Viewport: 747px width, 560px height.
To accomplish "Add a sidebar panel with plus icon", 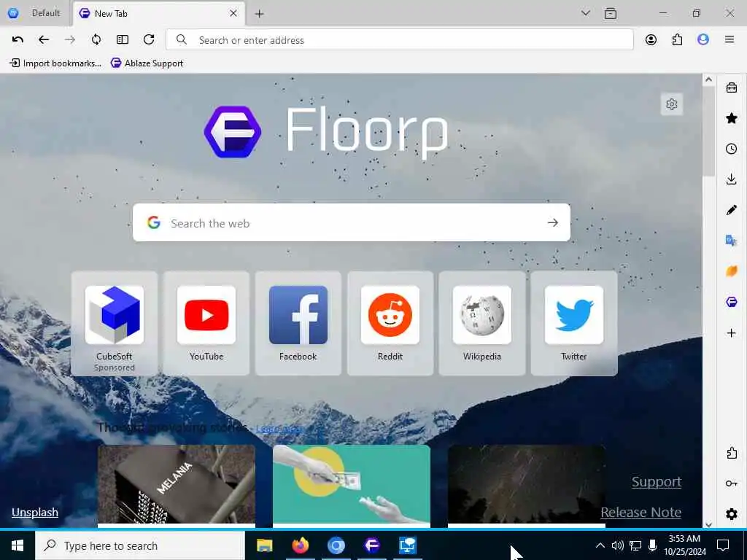I will pyautogui.click(x=731, y=332).
